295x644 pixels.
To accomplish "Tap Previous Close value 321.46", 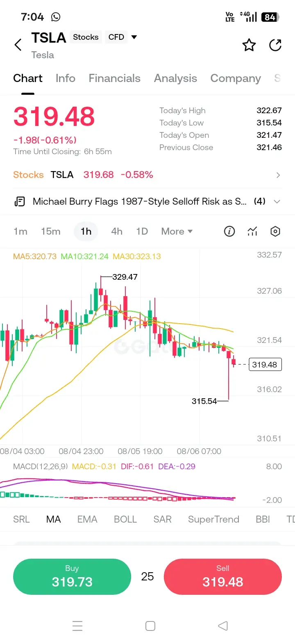I will 269,147.
